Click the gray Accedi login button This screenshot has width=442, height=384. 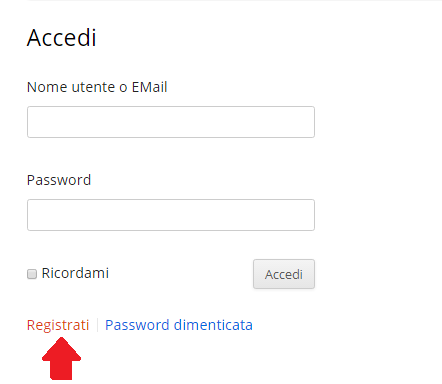point(284,274)
